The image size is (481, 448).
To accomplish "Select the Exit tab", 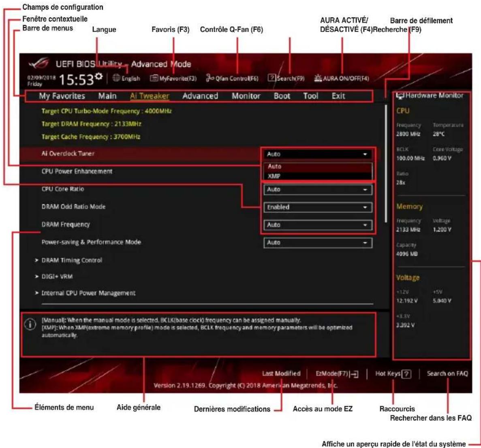I will (338, 96).
